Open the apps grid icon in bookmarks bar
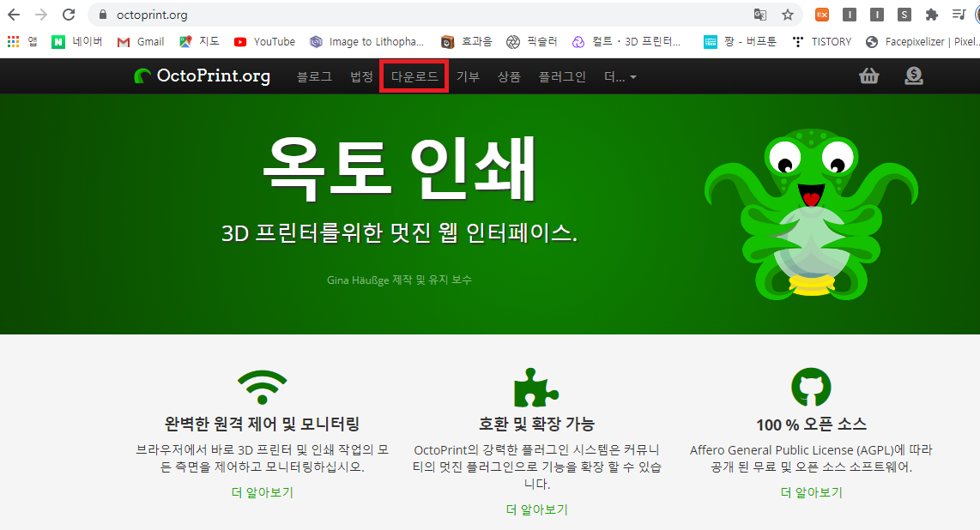Viewport: 980px width, 530px height. [x=13, y=42]
